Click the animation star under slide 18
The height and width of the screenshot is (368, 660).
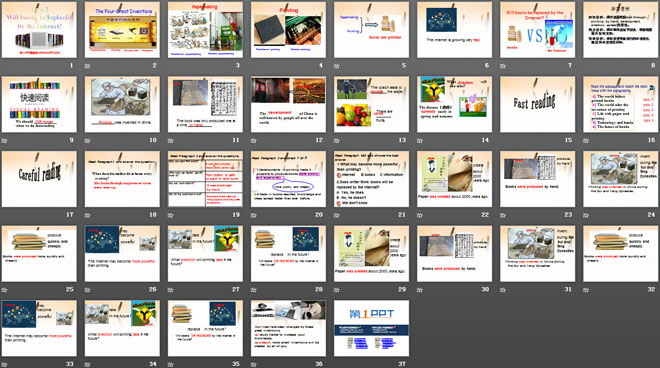coord(88,215)
